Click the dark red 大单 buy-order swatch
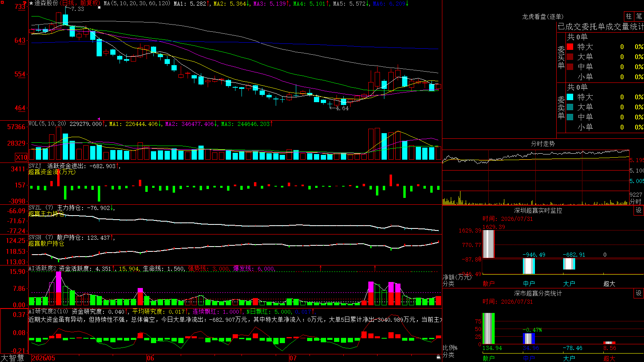The height and width of the screenshot is (362, 644). click(x=570, y=57)
